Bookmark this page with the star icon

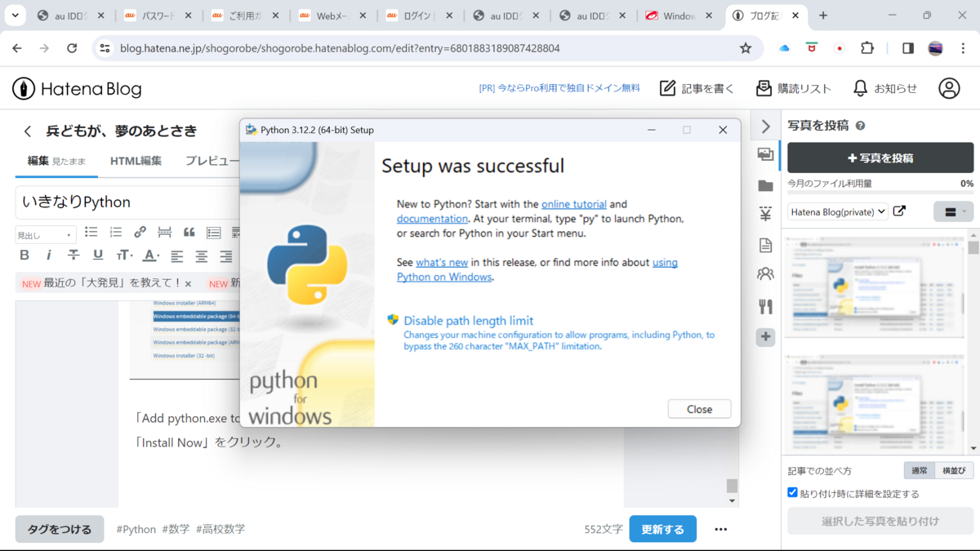(746, 48)
